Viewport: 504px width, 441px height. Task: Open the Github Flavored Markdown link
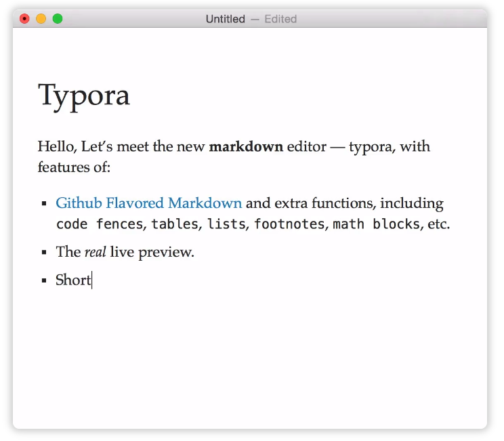coord(149,203)
